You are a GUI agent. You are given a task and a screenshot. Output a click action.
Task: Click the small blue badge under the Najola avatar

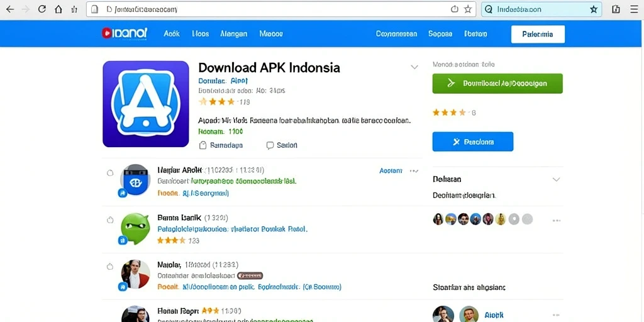point(123,287)
